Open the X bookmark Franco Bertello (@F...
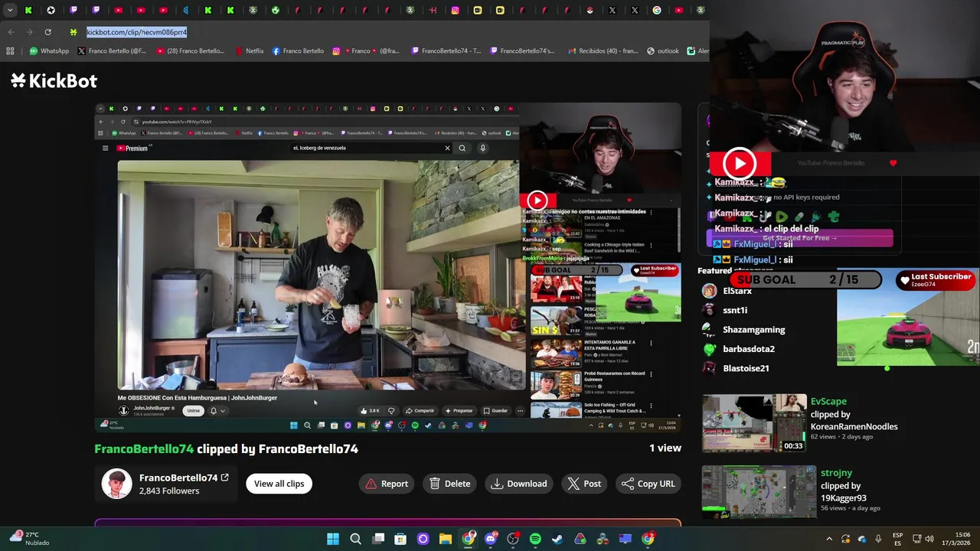The image size is (980, 551). point(111,51)
